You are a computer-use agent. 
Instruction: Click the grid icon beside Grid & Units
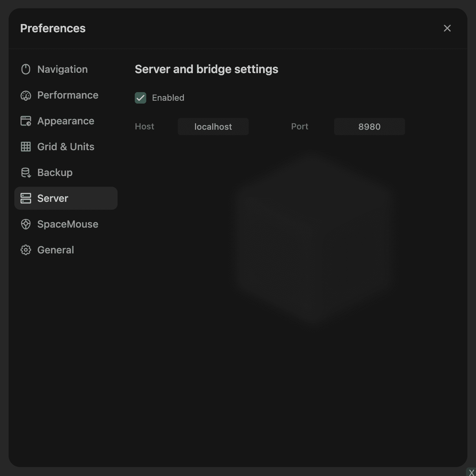coord(26,147)
